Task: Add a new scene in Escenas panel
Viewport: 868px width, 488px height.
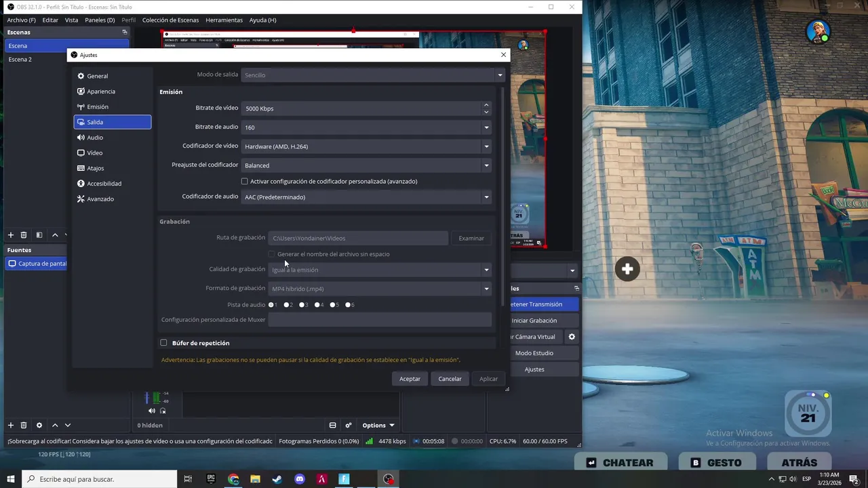Action: [x=10, y=235]
